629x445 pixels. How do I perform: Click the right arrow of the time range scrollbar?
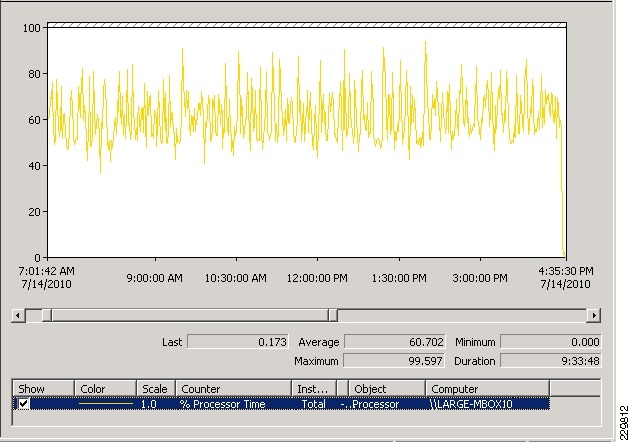(593, 315)
